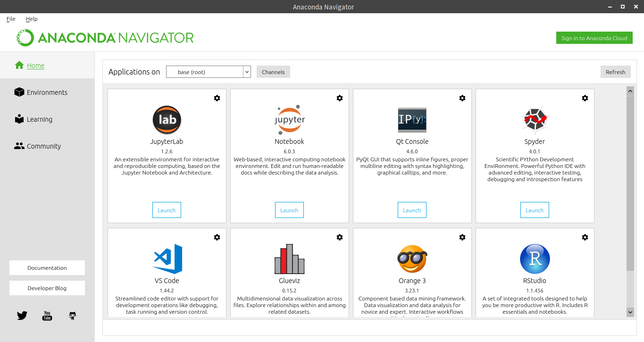This screenshot has height=342, width=644.
Task: Open the File menu
Action: pos(11,19)
